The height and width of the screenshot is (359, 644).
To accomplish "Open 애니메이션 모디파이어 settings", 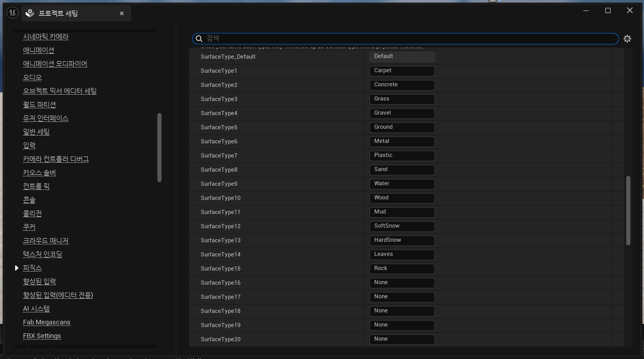I will (x=55, y=64).
